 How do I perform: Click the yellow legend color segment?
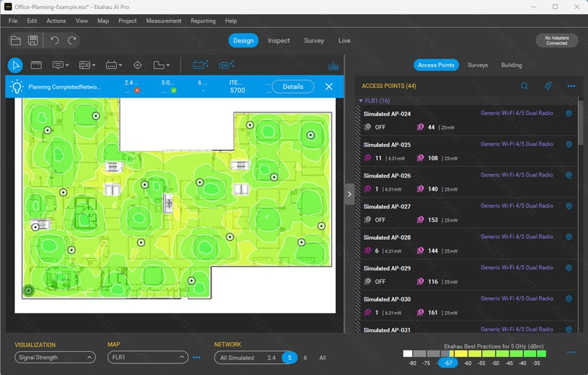point(461,353)
